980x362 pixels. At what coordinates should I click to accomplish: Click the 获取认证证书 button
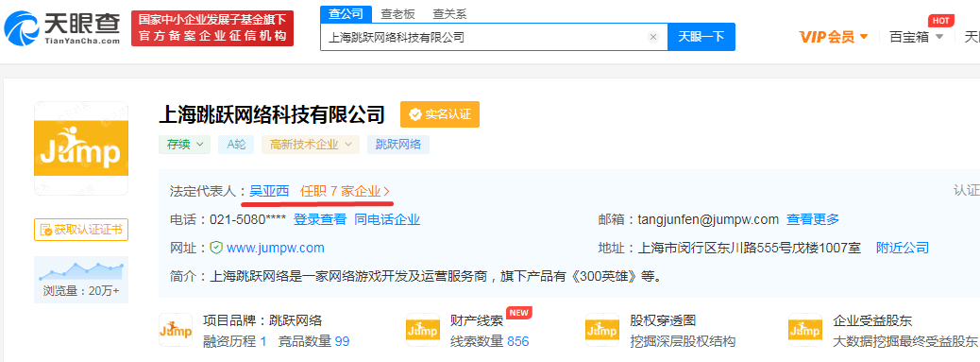click(x=81, y=230)
